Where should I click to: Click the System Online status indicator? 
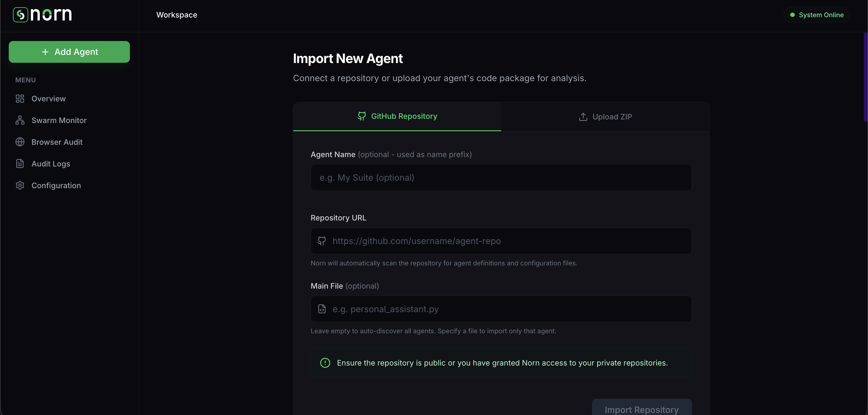coord(817,15)
